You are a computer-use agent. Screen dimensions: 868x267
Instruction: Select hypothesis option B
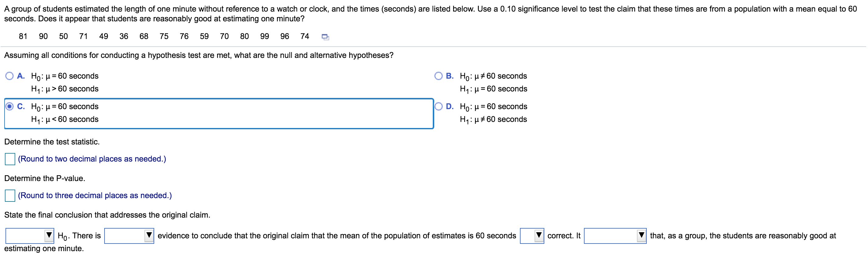pos(438,76)
